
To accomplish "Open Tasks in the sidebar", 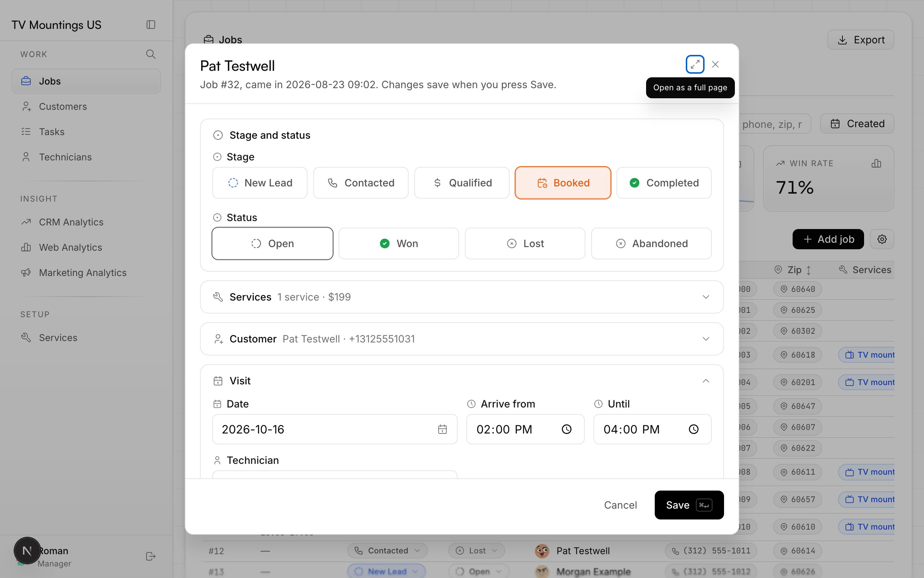I will 86,131.
